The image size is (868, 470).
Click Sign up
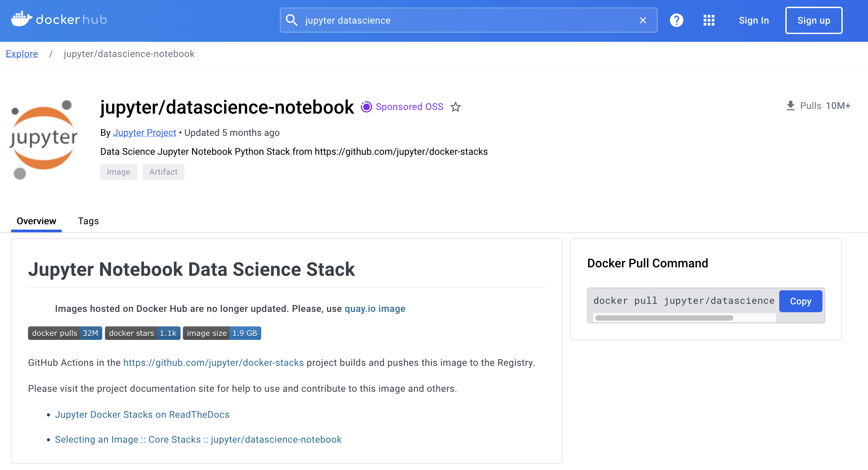point(814,20)
